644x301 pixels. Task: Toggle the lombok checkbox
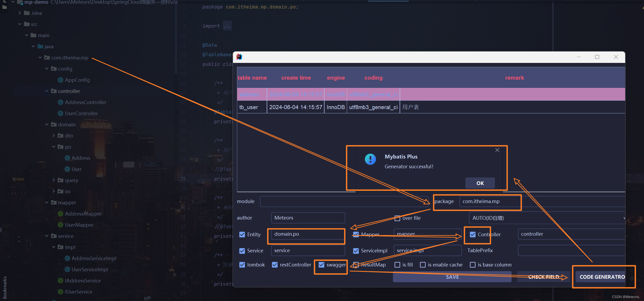[242, 265]
